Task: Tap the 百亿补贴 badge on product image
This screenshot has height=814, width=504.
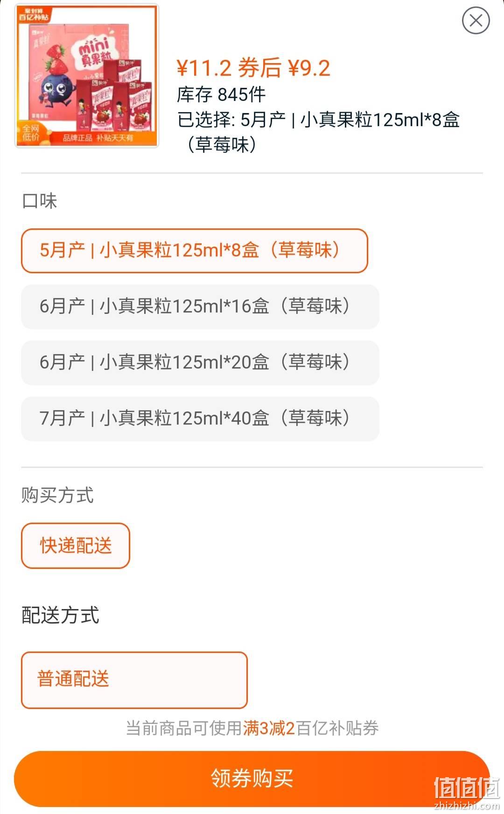Action: [x=34, y=14]
